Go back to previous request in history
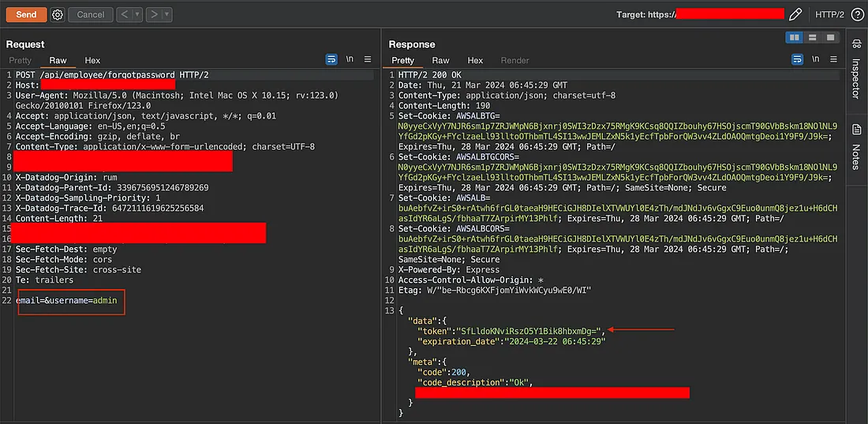 click(x=125, y=14)
